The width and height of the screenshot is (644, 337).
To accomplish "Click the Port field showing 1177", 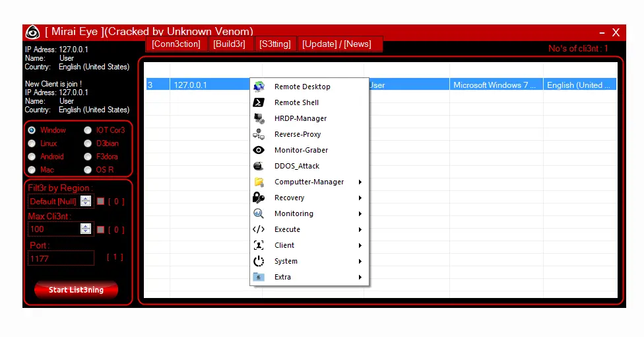I will coord(61,258).
